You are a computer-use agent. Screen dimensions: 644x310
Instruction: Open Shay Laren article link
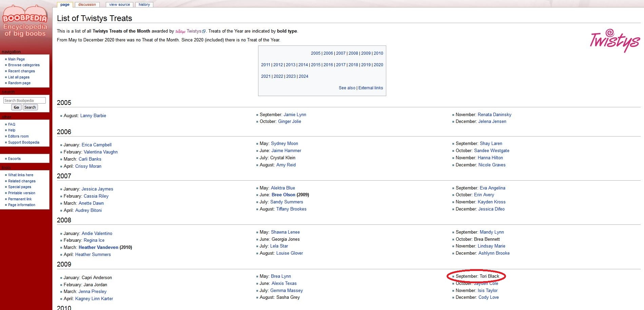point(491,144)
